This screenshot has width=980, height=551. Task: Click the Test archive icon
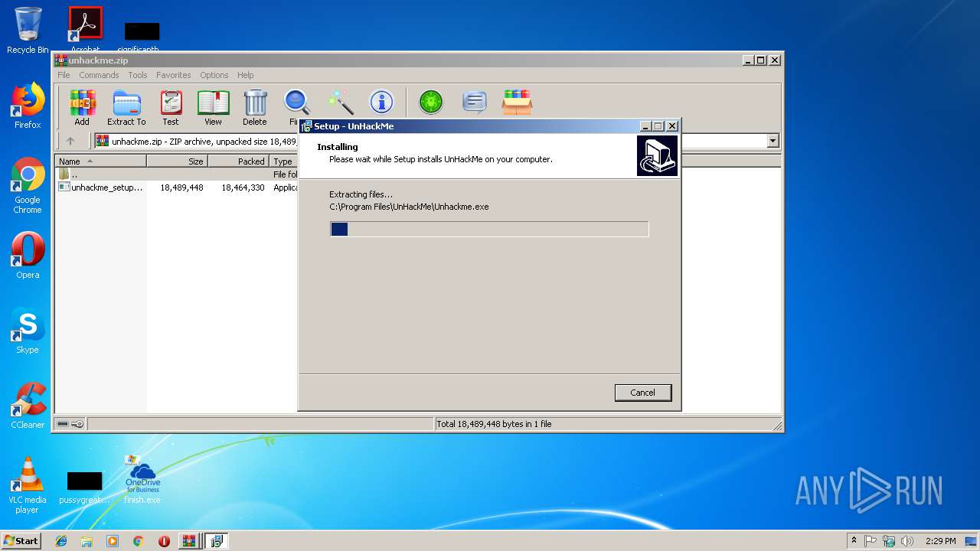pyautogui.click(x=171, y=107)
